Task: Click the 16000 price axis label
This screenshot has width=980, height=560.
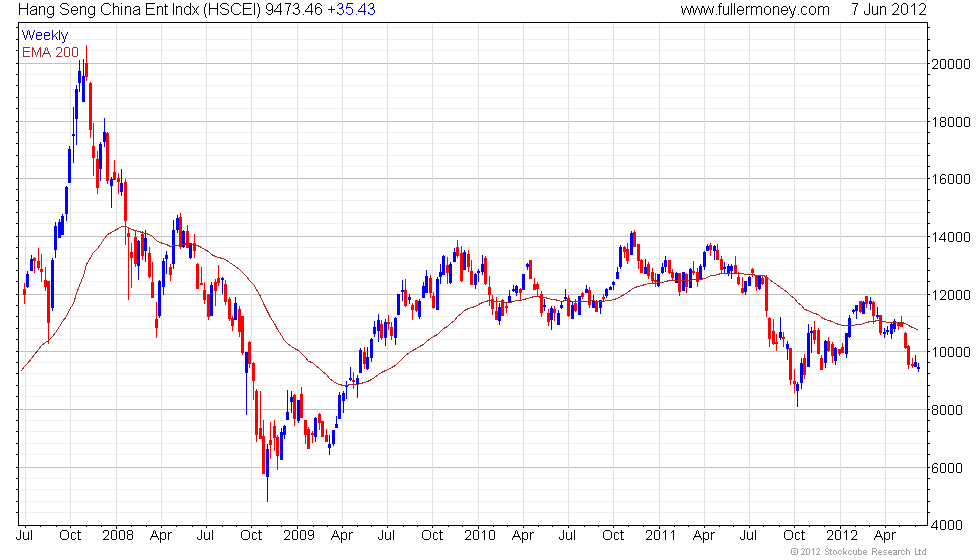Action: (x=951, y=179)
